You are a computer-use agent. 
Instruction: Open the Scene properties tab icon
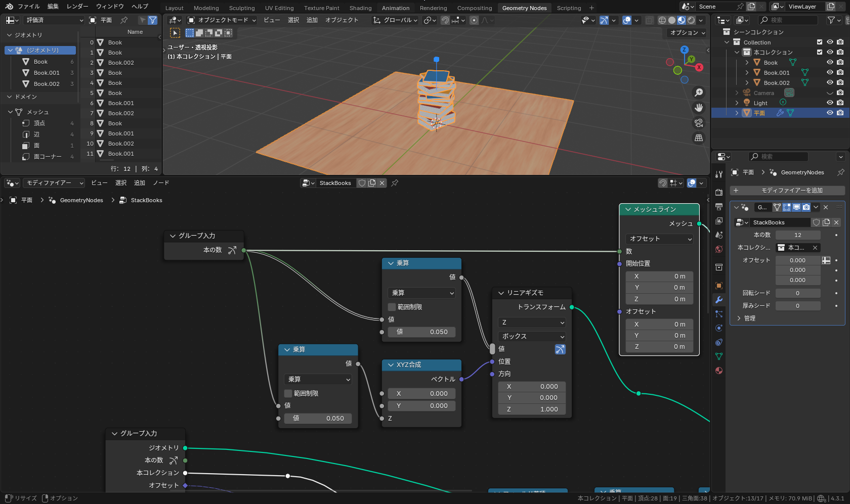tap(719, 235)
